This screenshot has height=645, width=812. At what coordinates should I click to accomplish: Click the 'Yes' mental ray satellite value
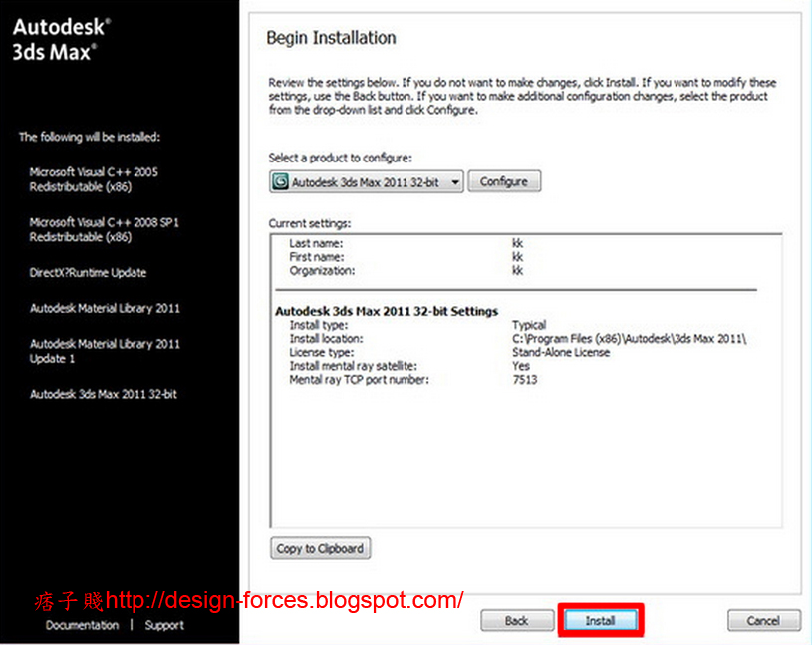point(521,366)
